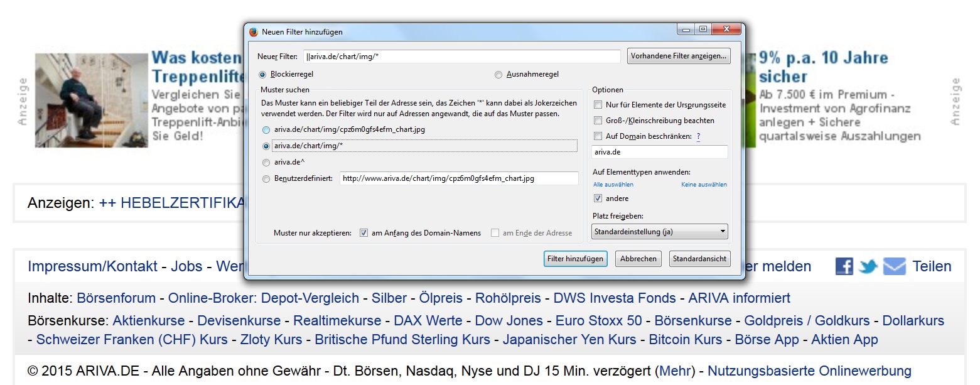980x385 pixels.
Task: Open the 'Aktien App' link
Action: [x=844, y=340]
